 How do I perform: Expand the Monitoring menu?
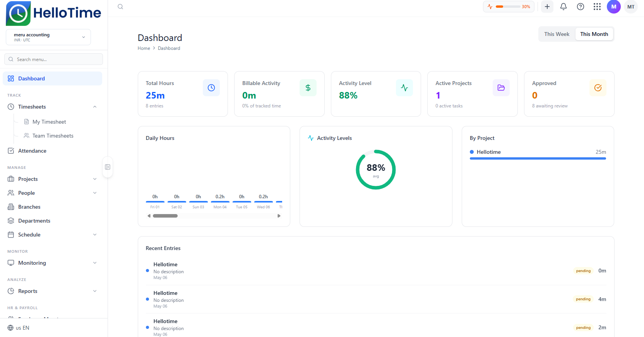95,263
